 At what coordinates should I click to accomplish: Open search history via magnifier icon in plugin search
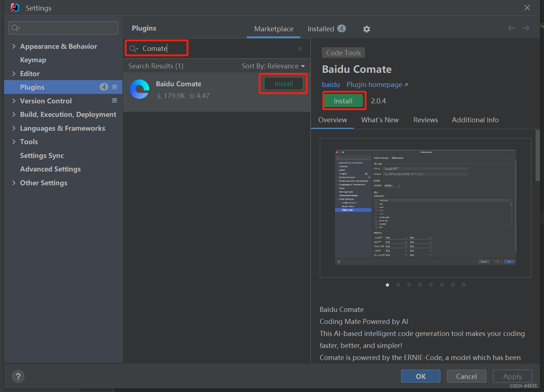[x=134, y=49]
